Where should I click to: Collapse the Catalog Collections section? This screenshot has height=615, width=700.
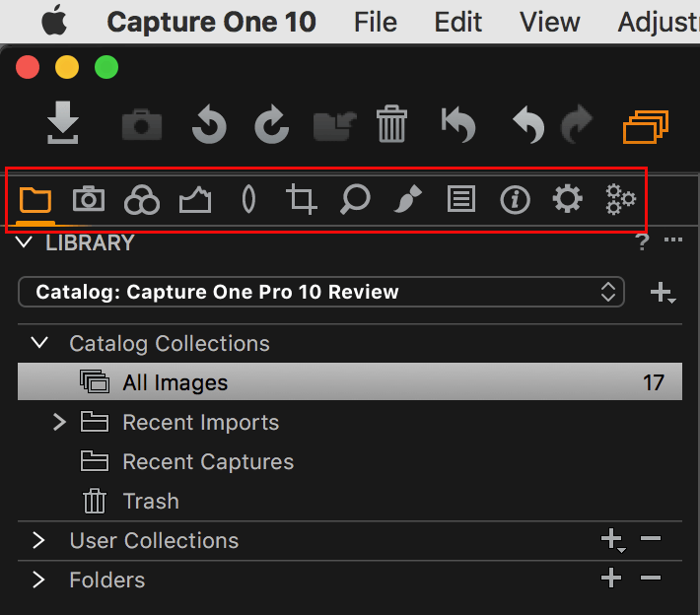39,343
